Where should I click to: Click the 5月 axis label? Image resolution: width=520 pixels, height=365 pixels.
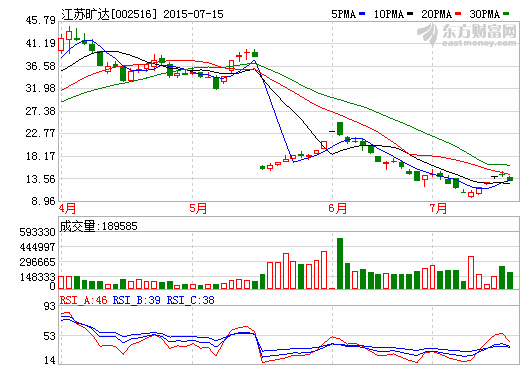(198, 209)
